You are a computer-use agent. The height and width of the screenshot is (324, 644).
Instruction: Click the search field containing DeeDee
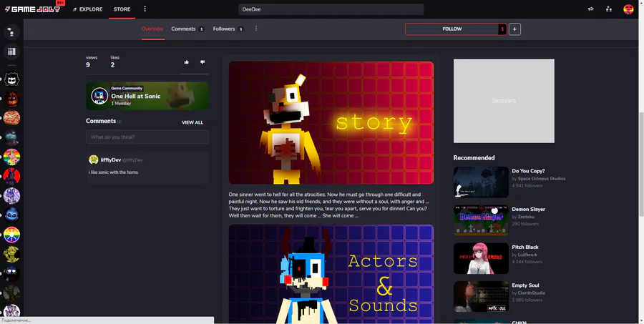click(331, 9)
